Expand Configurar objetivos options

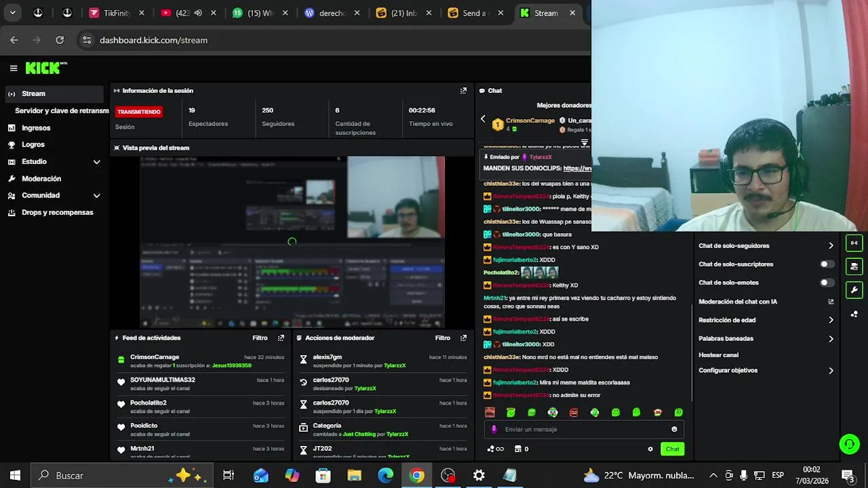click(x=831, y=371)
